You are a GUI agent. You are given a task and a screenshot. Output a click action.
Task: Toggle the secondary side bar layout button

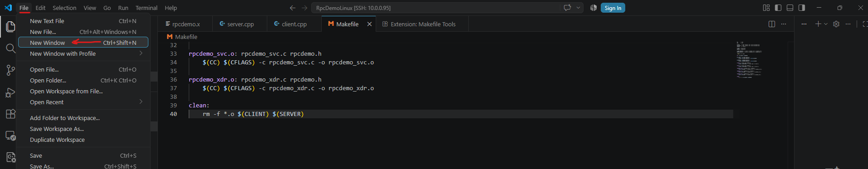pos(802,8)
